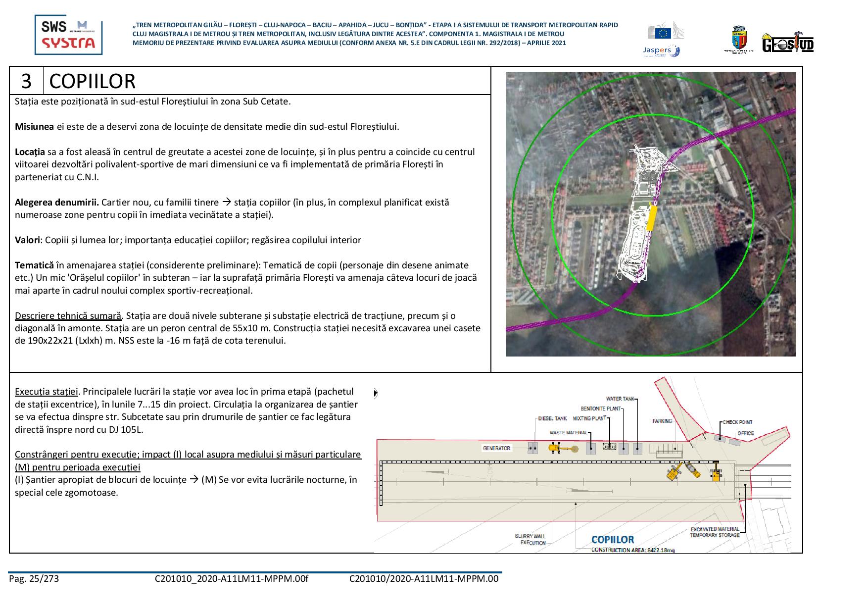Click the blue COPIILOR label in site plan
The height and width of the screenshot is (614, 868).
click(x=612, y=540)
